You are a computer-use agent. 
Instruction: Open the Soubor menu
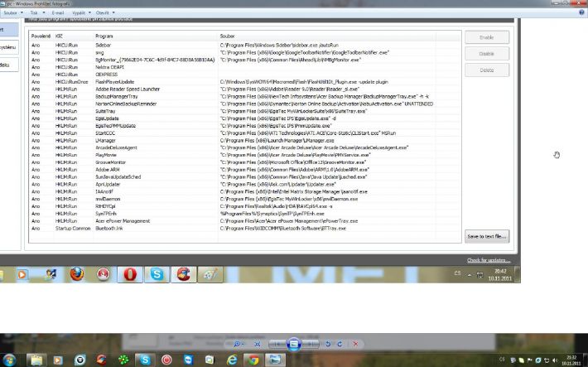click(x=12, y=12)
